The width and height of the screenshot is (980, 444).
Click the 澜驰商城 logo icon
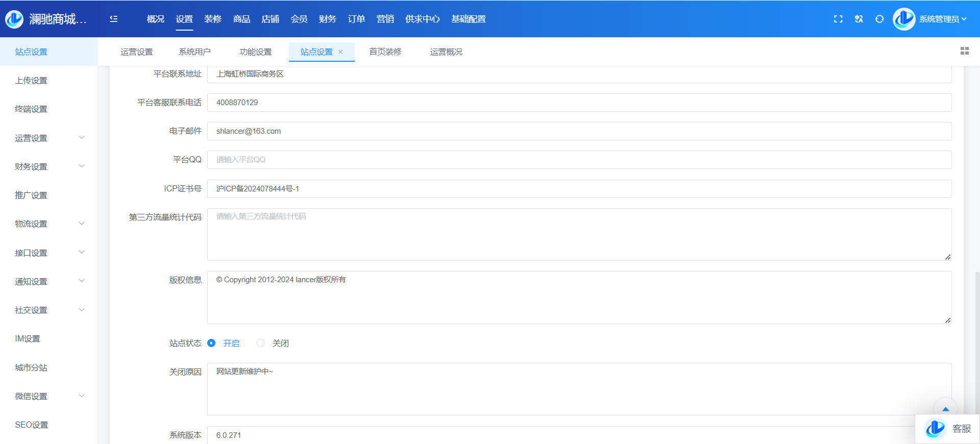coord(14,19)
